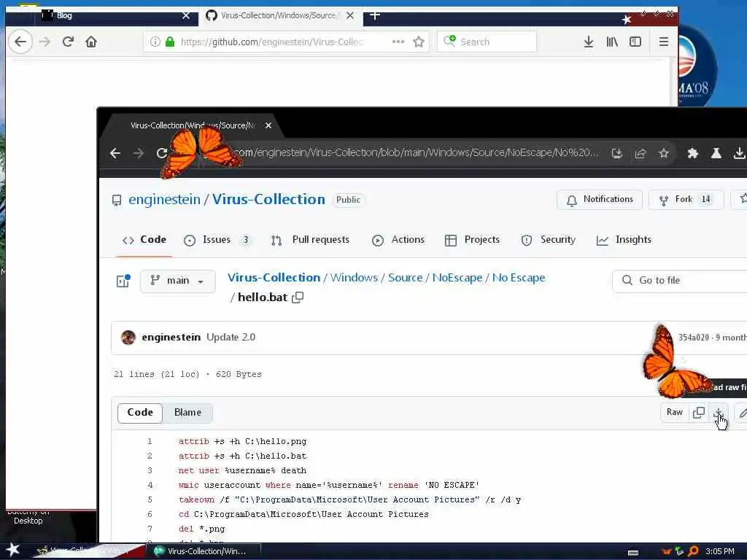Click the NoEscape breadcrumb link

click(x=457, y=278)
